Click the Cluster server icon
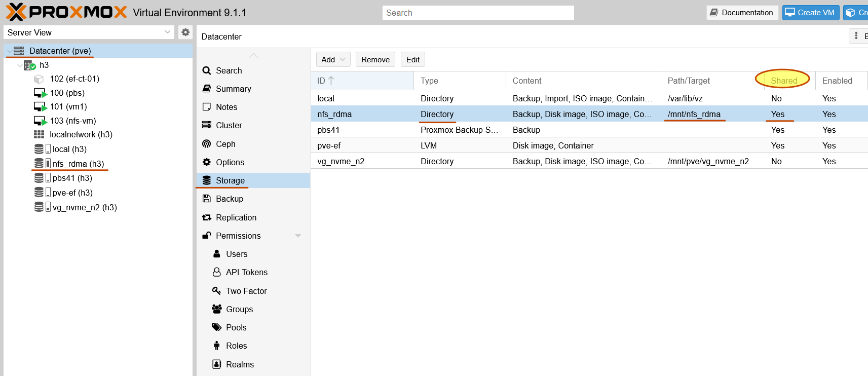868x376 pixels. 207,125
